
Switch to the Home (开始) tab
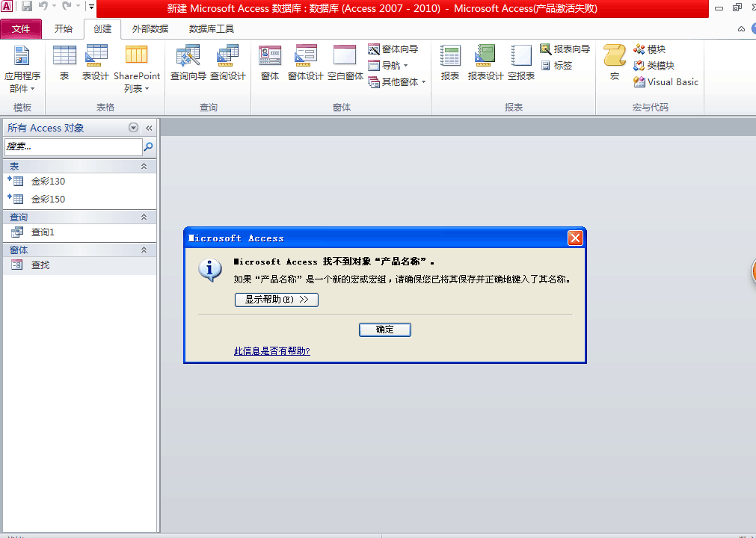63,29
